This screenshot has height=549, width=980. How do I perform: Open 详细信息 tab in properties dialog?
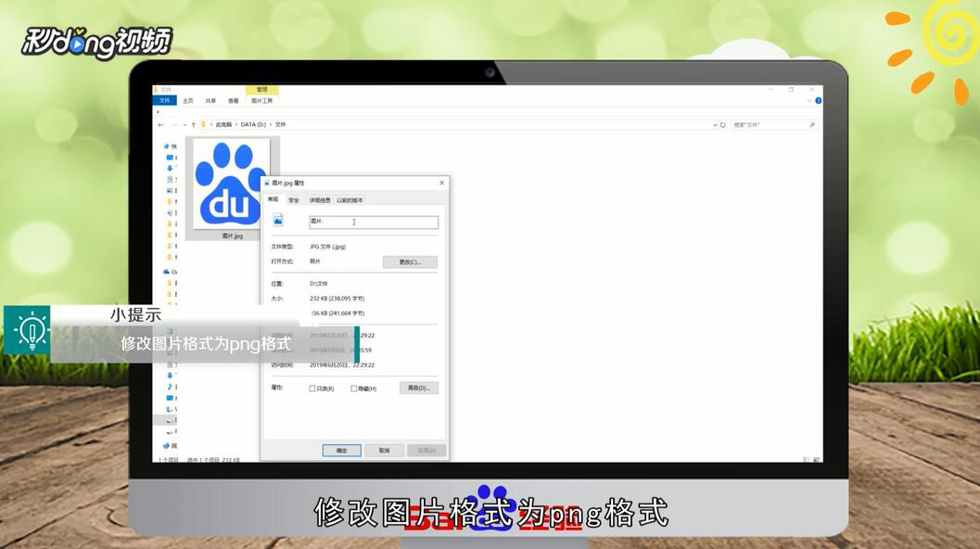point(319,200)
